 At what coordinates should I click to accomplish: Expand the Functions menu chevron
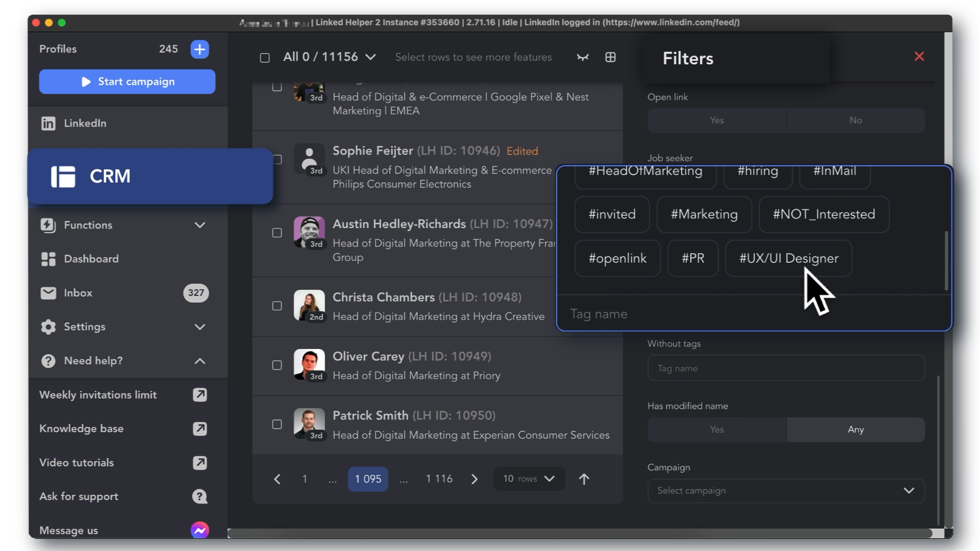pyautogui.click(x=200, y=225)
